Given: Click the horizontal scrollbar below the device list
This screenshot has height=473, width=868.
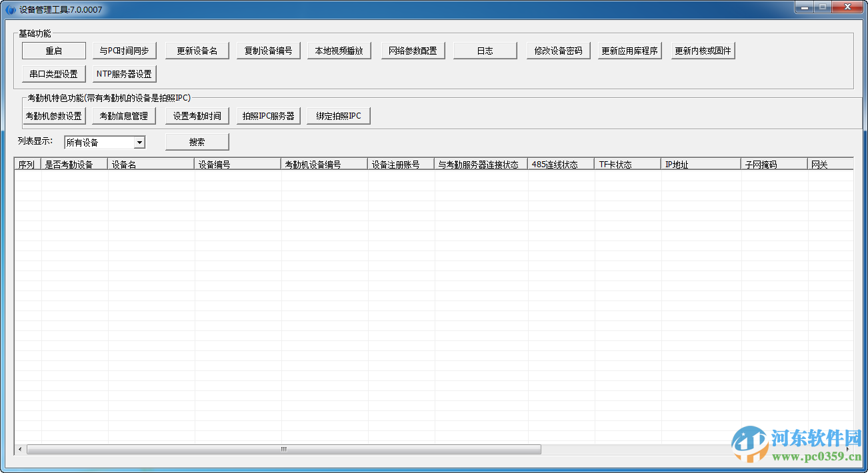Looking at the screenshot, I should pos(283,450).
